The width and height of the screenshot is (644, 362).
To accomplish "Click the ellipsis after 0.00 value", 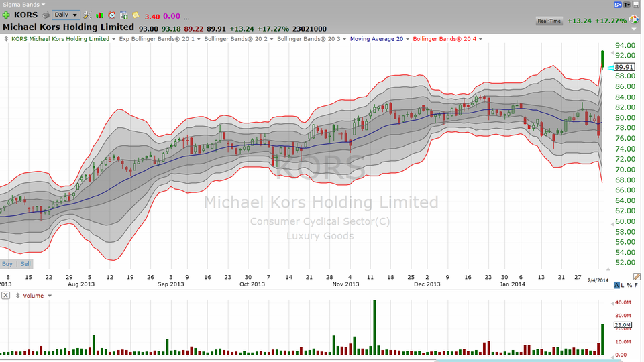I will pyautogui.click(x=186, y=17).
